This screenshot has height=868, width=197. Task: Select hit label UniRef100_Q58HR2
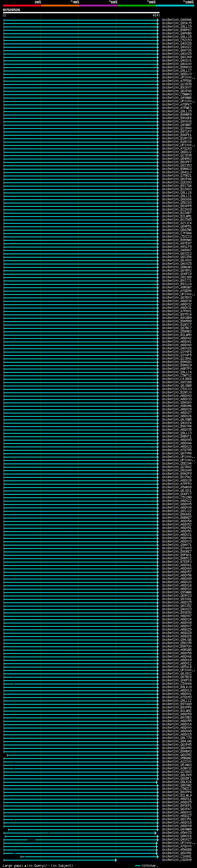pos(177,332)
